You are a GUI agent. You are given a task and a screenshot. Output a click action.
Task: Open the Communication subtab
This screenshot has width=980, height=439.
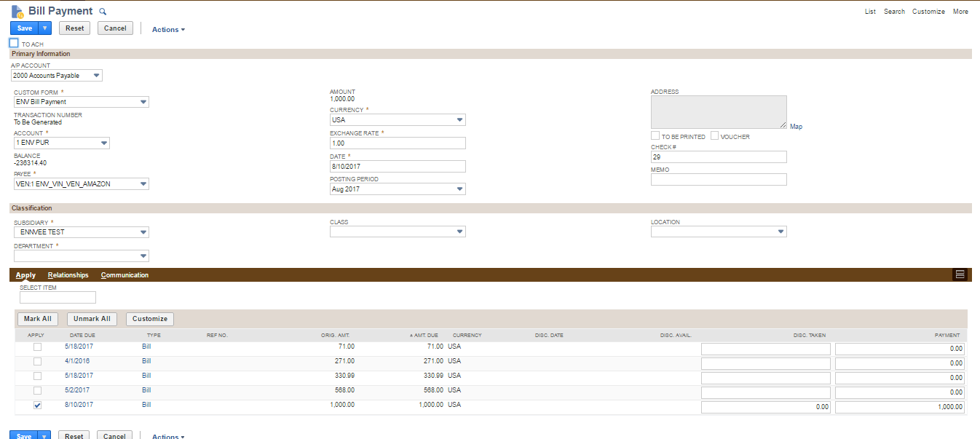click(125, 274)
